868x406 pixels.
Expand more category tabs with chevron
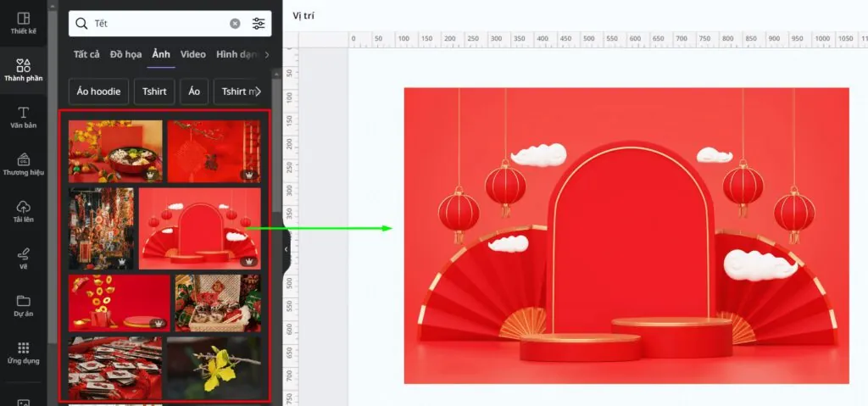(267, 54)
